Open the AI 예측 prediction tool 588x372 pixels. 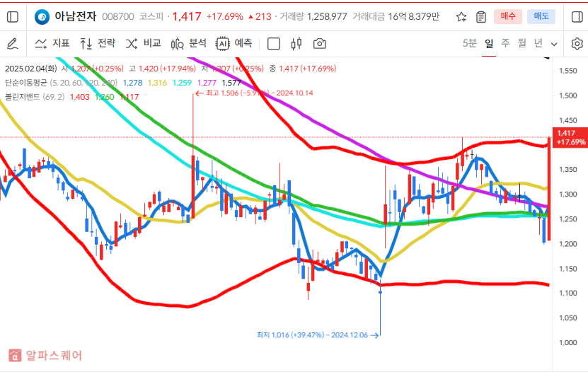point(234,43)
